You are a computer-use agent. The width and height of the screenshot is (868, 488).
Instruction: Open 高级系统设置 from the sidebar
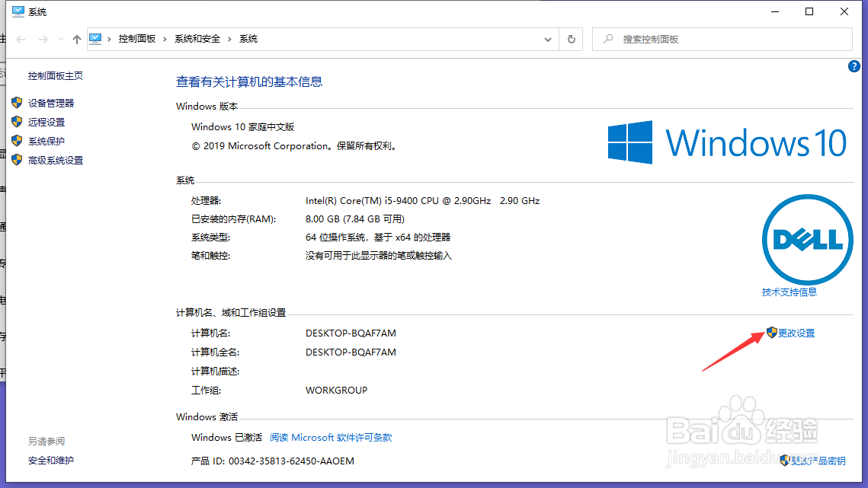56,160
